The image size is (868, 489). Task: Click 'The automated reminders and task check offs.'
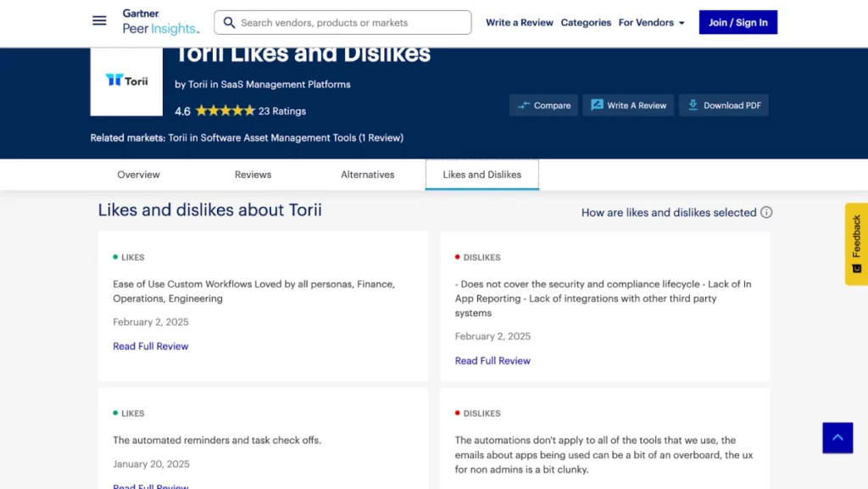(x=217, y=441)
